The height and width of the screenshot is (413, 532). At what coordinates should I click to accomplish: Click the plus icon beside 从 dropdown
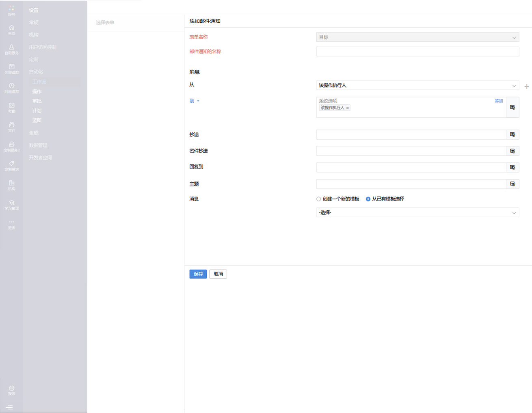(x=527, y=86)
